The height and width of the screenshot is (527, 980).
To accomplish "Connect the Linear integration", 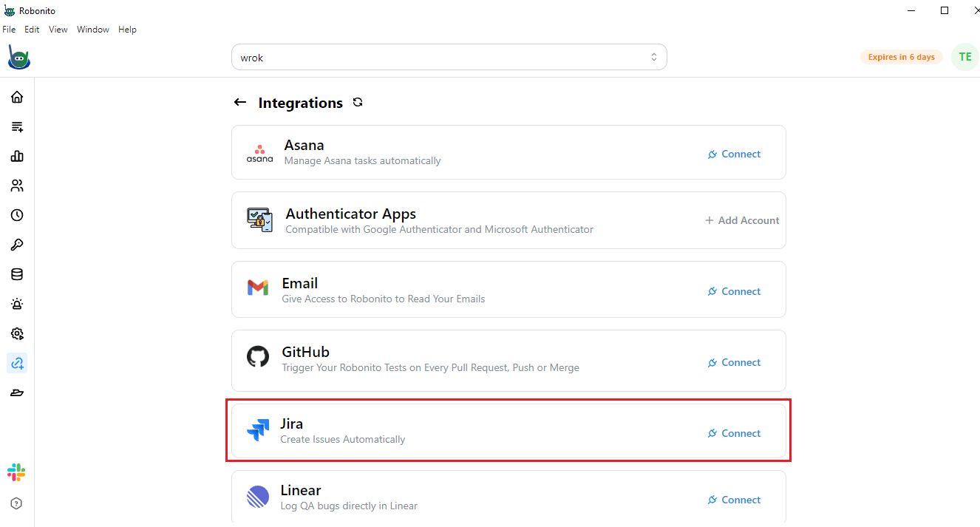I will point(734,500).
